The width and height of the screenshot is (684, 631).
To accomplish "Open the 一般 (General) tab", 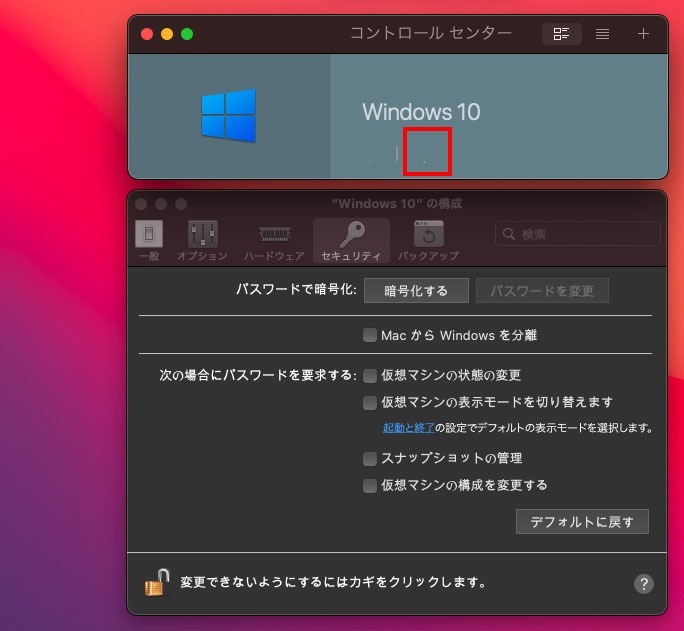I will pos(149,241).
